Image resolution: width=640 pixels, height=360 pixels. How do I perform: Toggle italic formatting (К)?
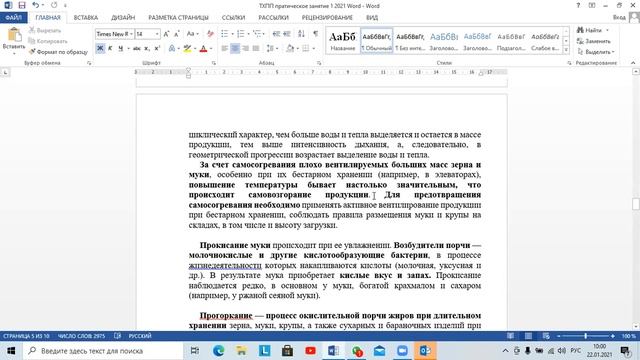(x=110, y=49)
